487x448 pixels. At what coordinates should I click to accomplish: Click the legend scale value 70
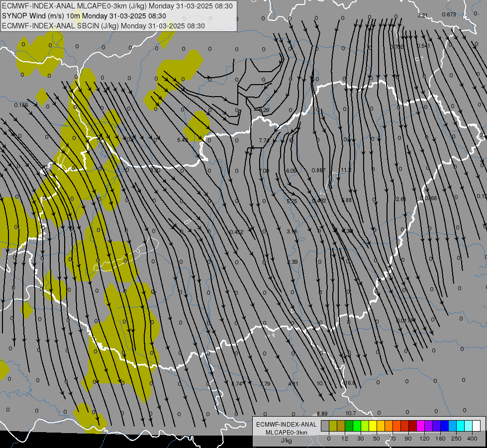[392, 439]
